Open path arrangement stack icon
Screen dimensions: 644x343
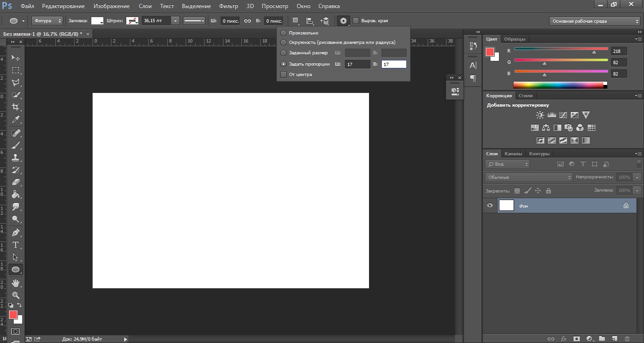pyautogui.click(x=325, y=21)
